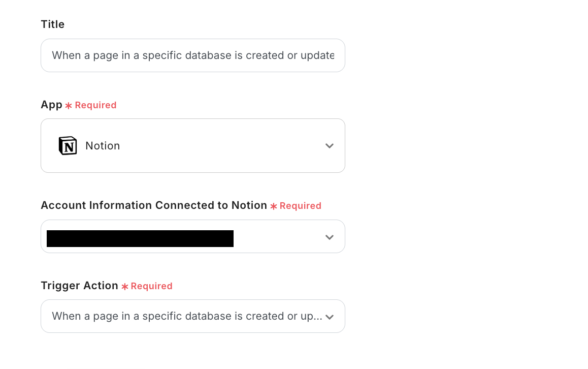The height and width of the screenshot is (369, 588).
Task: Expand the App dropdown chevron
Action: point(330,146)
